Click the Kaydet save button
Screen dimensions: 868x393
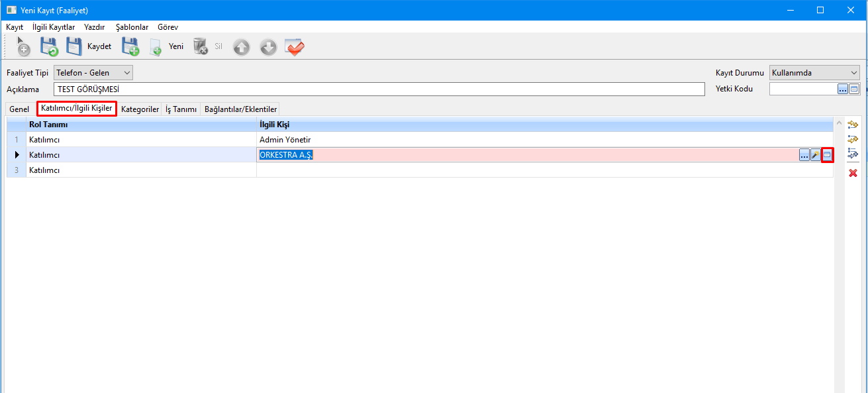click(89, 46)
